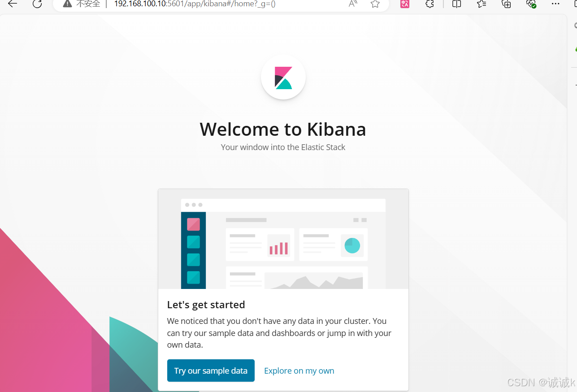The image size is (577, 392).
Task: Click the browser back arrow
Action: (x=12, y=4)
